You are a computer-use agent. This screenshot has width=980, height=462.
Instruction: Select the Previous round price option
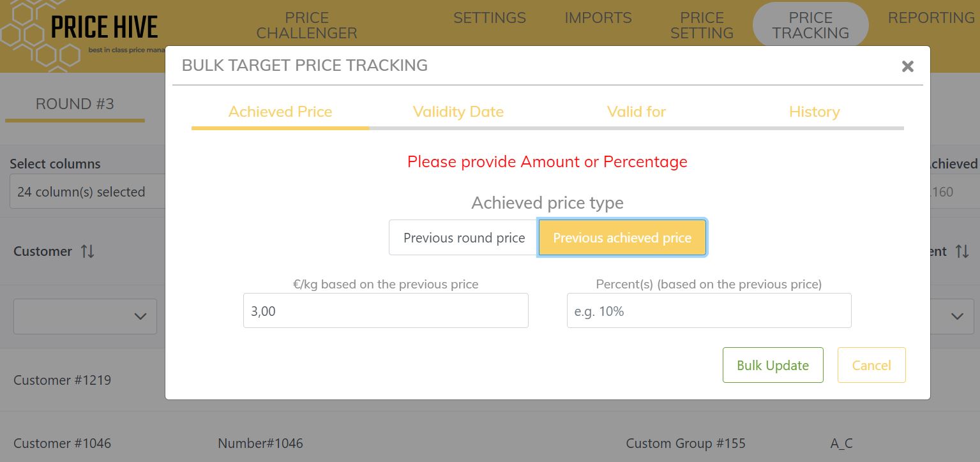click(464, 237)
